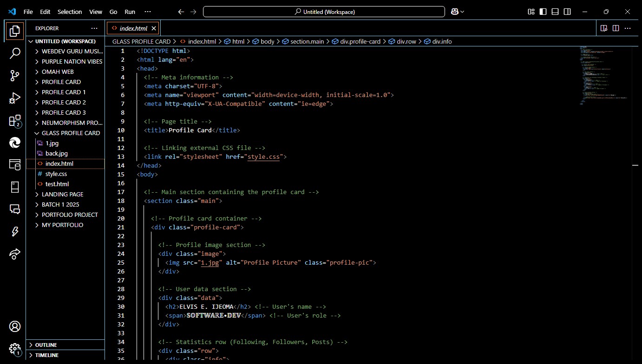Image resolution: width=642 pixels, height=364 pixels.
Task: Collapse the GLASS PROFILE CARD folder
Action: (71, 133)
